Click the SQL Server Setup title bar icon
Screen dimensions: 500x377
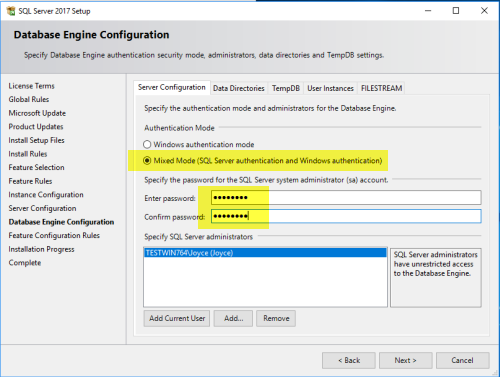pyautogui.click(x=11, y=11)
